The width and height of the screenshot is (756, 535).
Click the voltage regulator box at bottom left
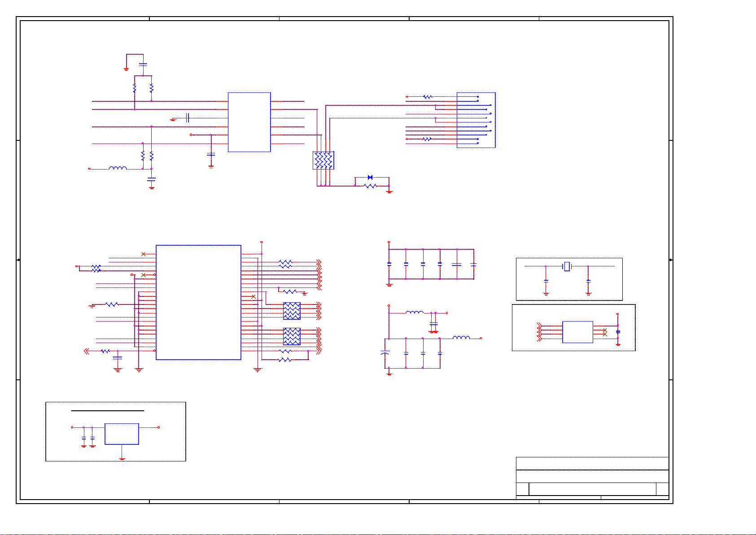coord(122,434)
